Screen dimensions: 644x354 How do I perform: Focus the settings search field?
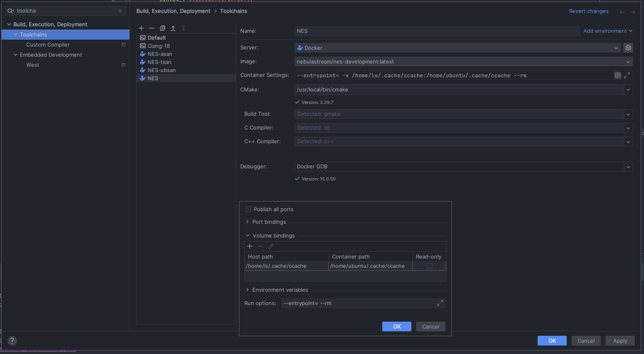[x=65, y=11]
